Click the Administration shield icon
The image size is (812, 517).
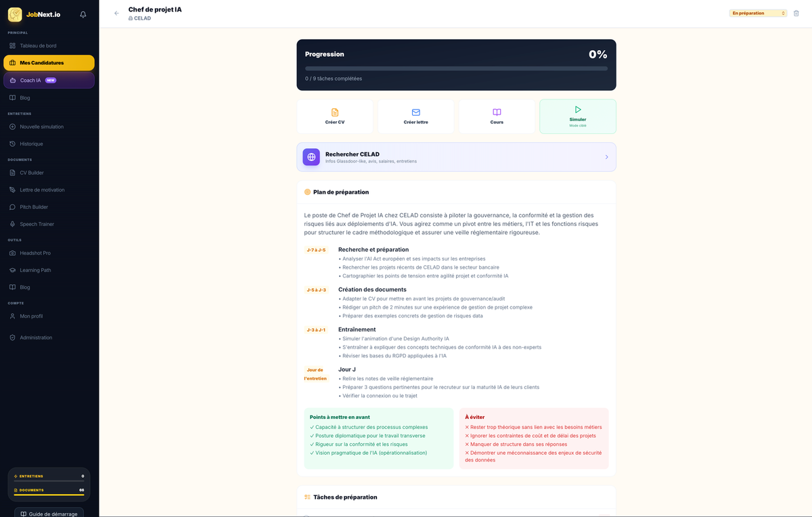pos(13,337)
